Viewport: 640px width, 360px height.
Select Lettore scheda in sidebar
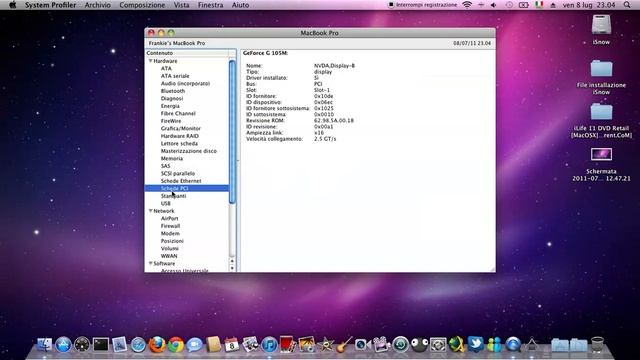(x=179, y=143)
